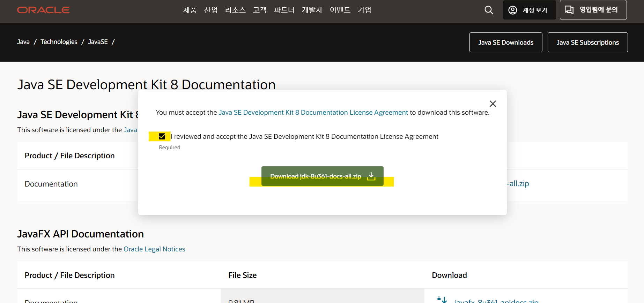Click the 'Download' column header in JavaFX table

(449, 275)
